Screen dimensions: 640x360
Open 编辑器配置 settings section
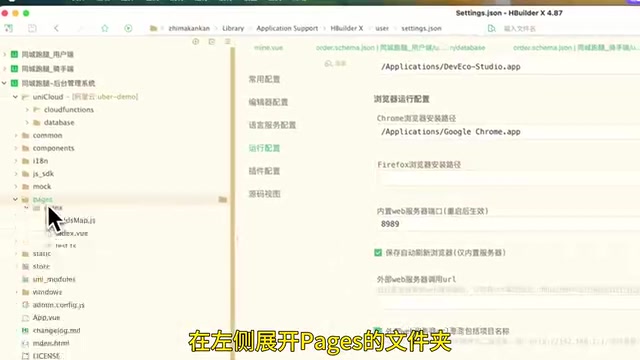point(268,102)
